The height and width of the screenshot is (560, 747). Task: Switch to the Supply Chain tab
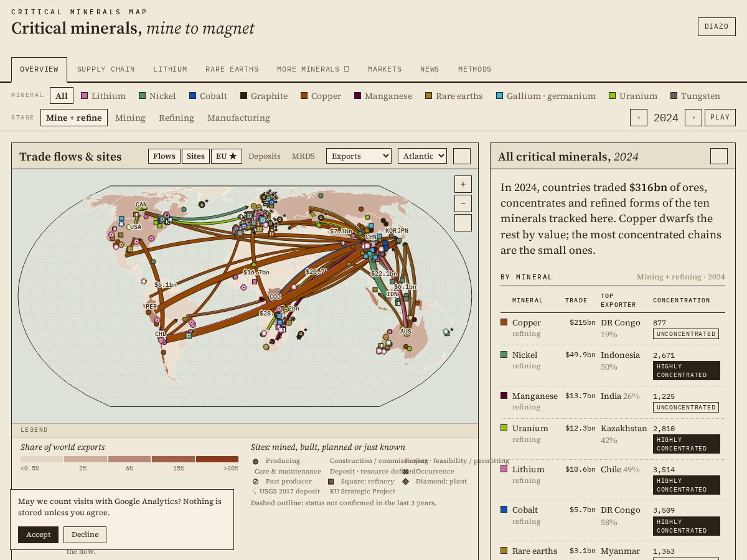[x=106, y=69]
